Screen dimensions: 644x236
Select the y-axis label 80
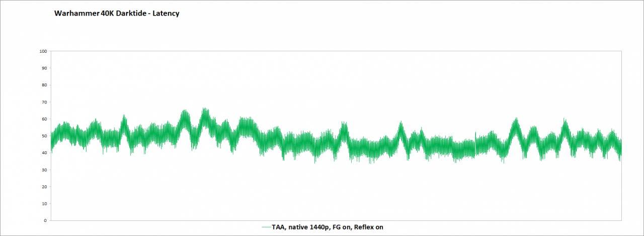tap(44, 85)
